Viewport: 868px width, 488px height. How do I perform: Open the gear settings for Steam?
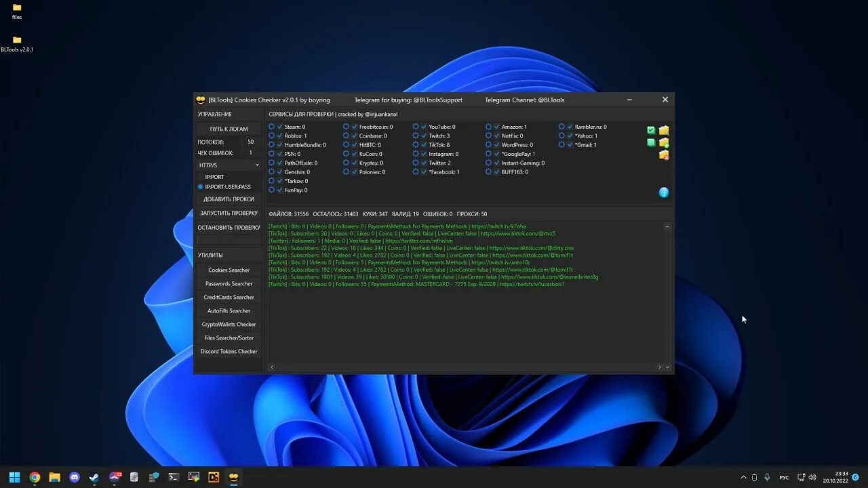[x=272, y=127]
